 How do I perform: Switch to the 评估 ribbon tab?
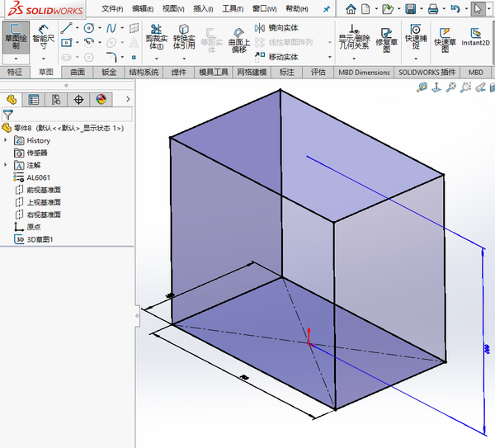[318, 73]
